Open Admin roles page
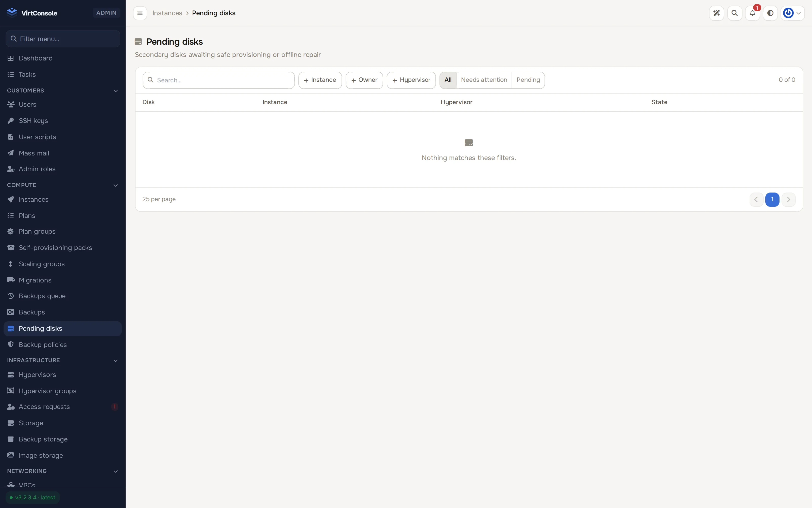 point(63,169)
